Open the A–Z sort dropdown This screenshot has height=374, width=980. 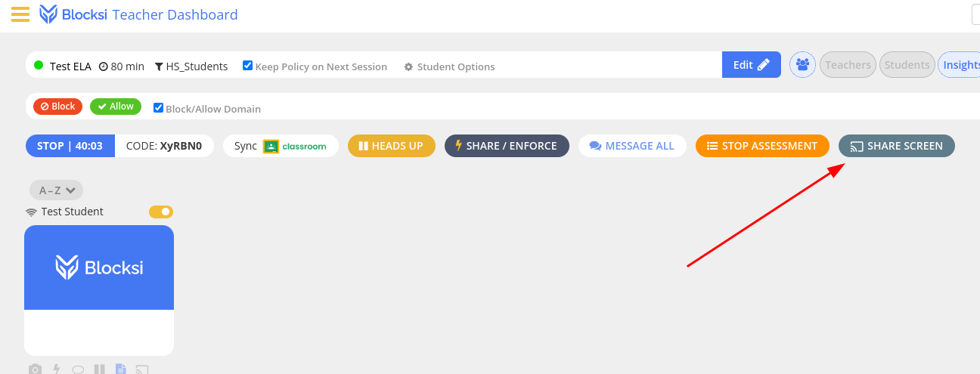click(x=57, y=190)
